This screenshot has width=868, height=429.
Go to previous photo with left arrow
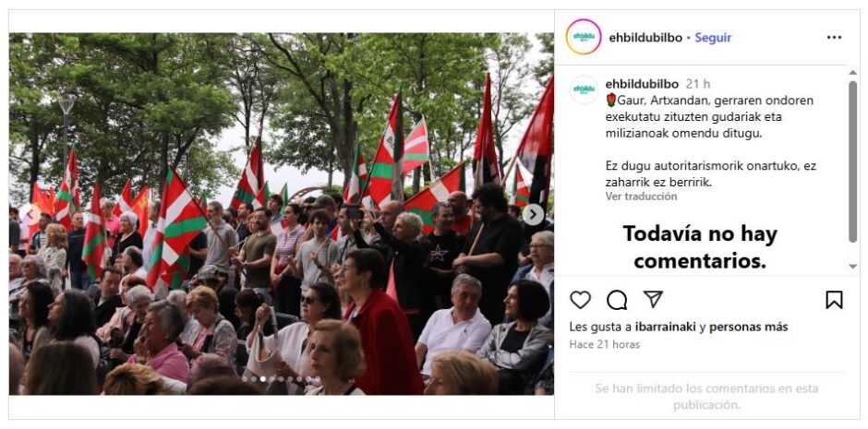pos(30,214)
